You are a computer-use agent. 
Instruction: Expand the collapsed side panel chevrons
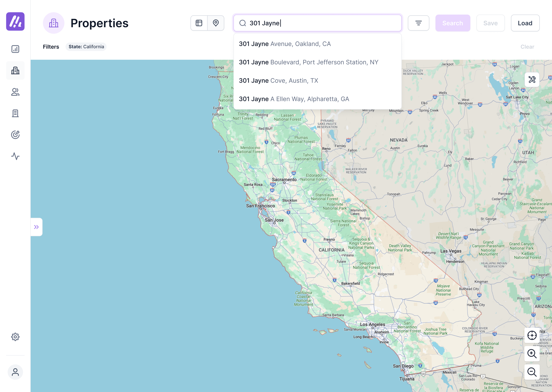tap(36, 227)
